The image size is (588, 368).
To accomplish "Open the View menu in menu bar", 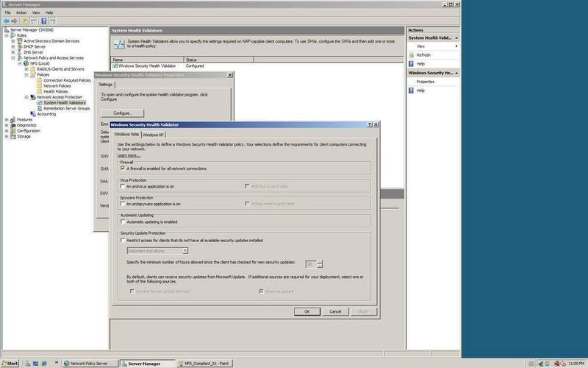I will pos(36,13).
